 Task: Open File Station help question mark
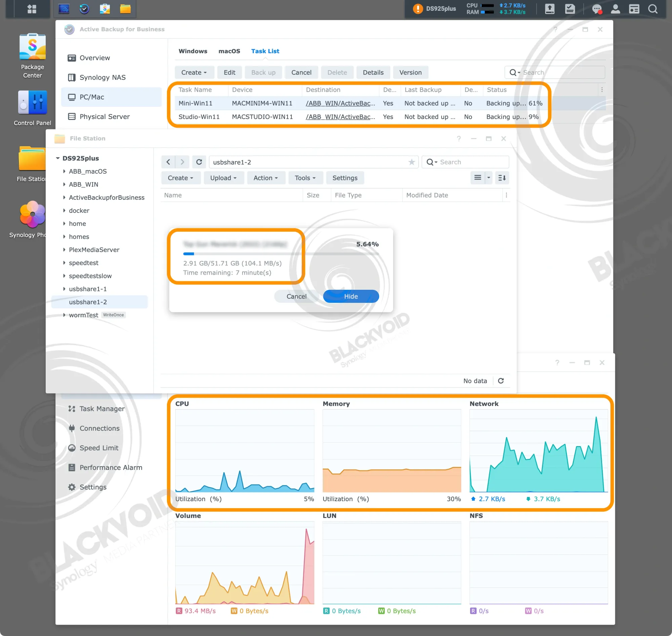459,138
